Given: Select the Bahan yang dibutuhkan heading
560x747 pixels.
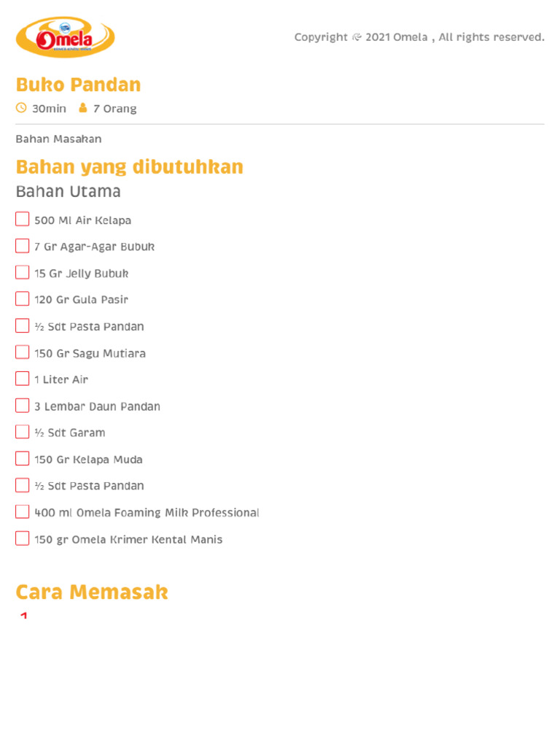Looking at the screenshot, I should click(129, 167).
